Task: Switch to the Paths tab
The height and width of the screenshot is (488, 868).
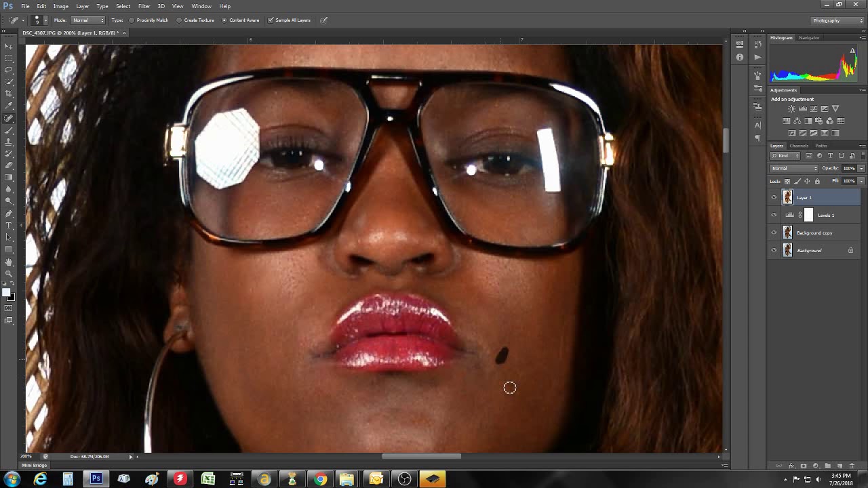Action: [x=821, y=146]
